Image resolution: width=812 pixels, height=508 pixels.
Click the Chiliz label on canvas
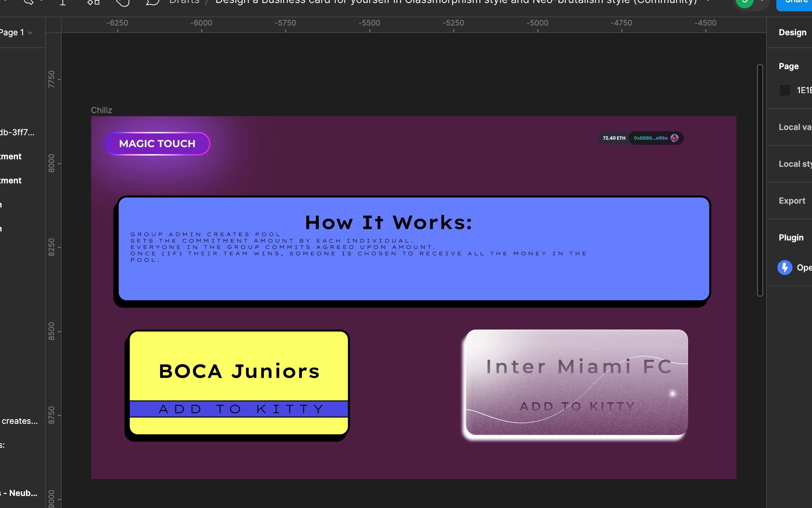[102, 110]
